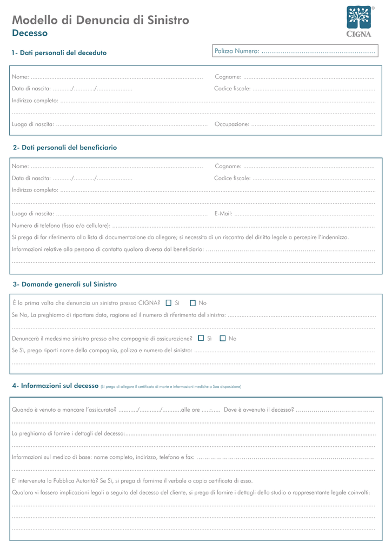Image resolution: width=392 pixels, height=554 pixels.
Task: Click deceased's Nome field
Action: click(117, 77)
